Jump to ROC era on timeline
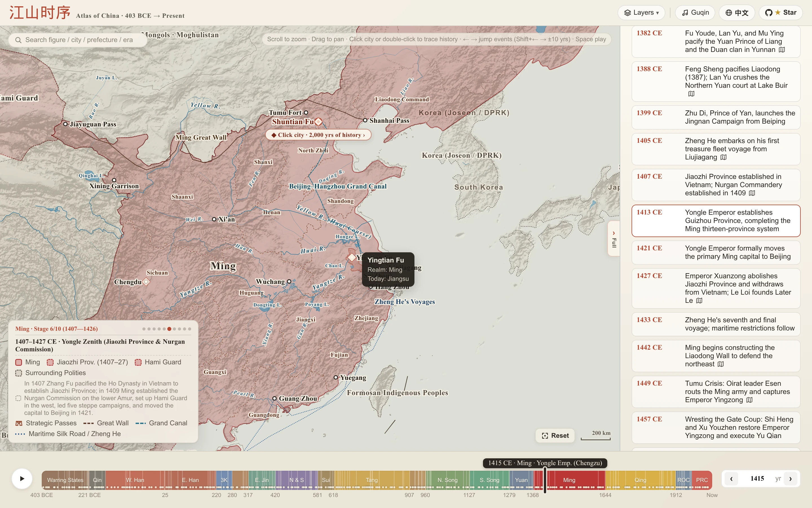This screenshot has height=508, width=812. 683,480
